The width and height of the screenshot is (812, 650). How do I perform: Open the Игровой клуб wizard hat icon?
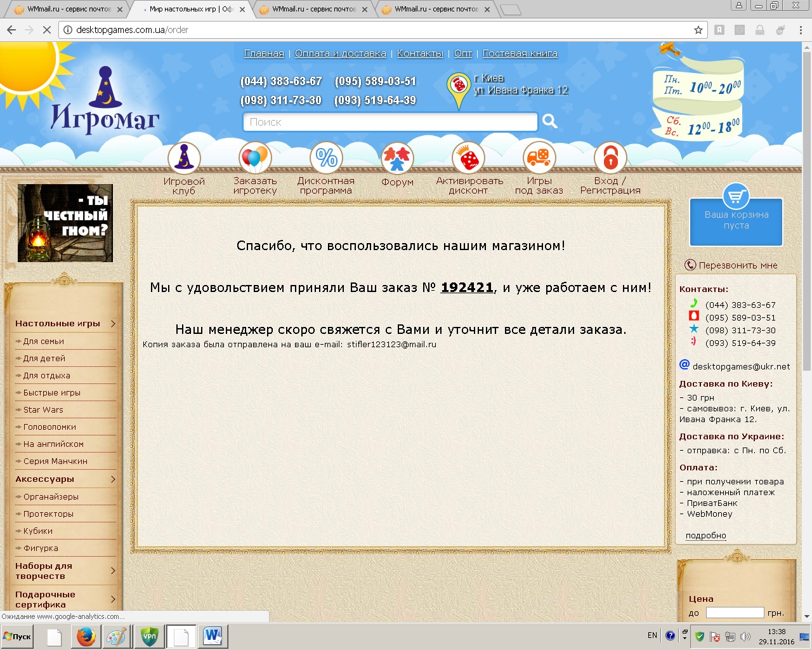point(184,157)
